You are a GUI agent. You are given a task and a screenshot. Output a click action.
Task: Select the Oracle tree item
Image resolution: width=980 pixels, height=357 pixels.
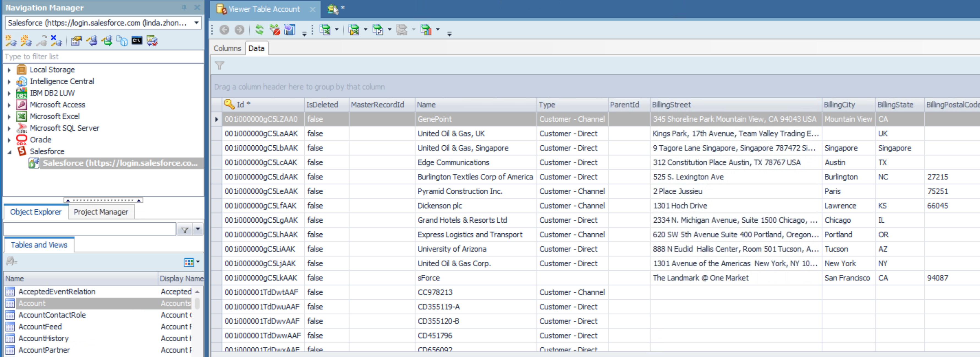pos(40,140)
